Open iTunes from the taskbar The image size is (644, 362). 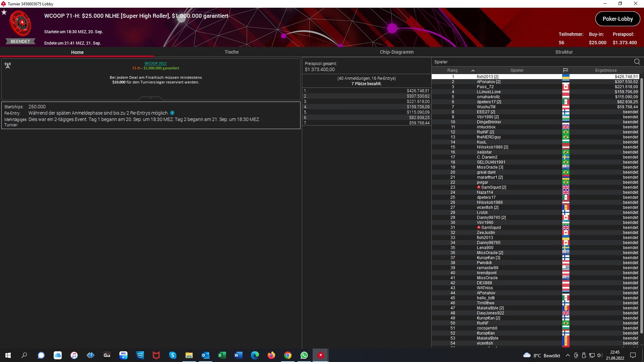(74, 355)
